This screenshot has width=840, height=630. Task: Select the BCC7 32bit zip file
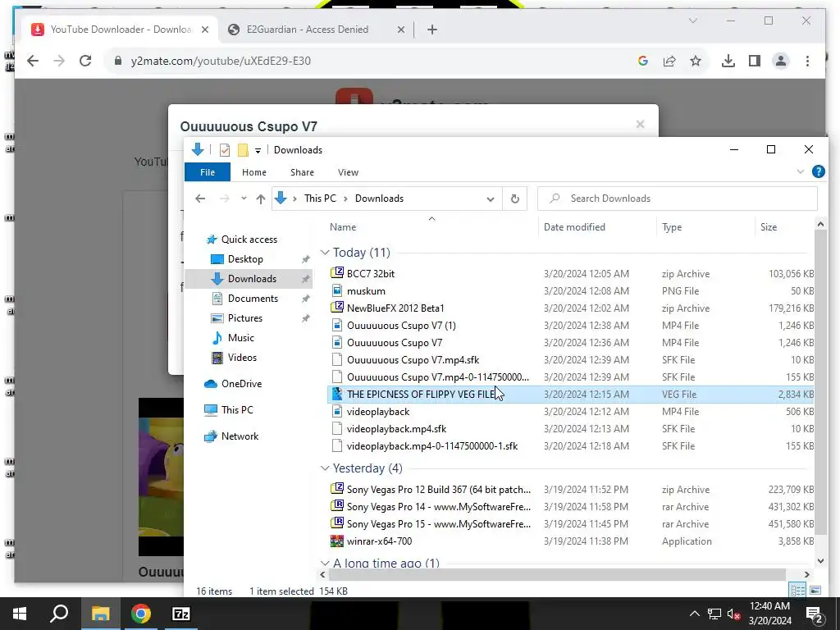(x=370, y=274)
